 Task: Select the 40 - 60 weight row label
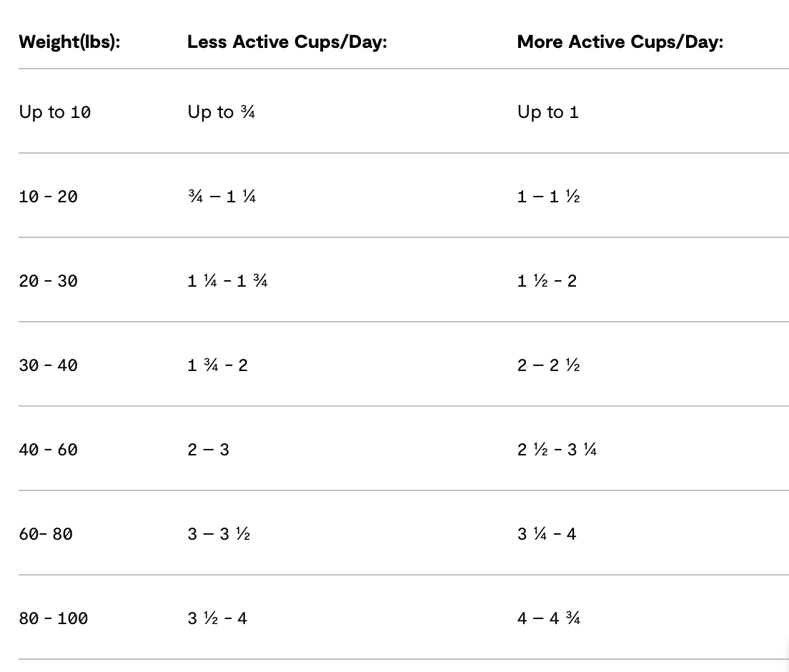pyautogui.click(x=49, y=450)
